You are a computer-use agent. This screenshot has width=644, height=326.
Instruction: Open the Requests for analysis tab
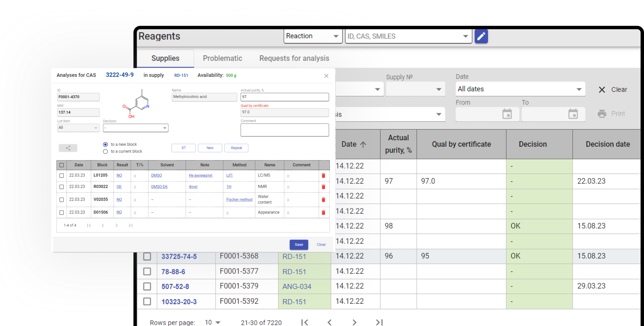click(294, 58)
